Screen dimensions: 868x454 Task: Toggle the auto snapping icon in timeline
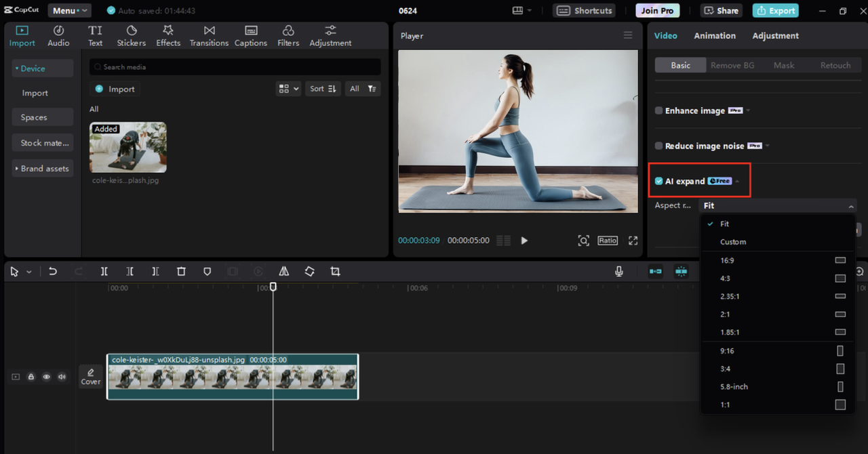tap(681, 271)
